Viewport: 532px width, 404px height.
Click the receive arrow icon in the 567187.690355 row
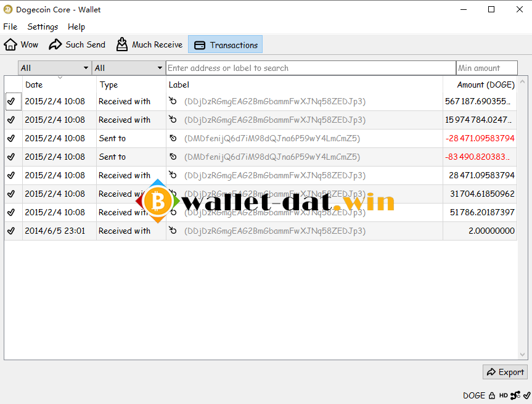173,101
